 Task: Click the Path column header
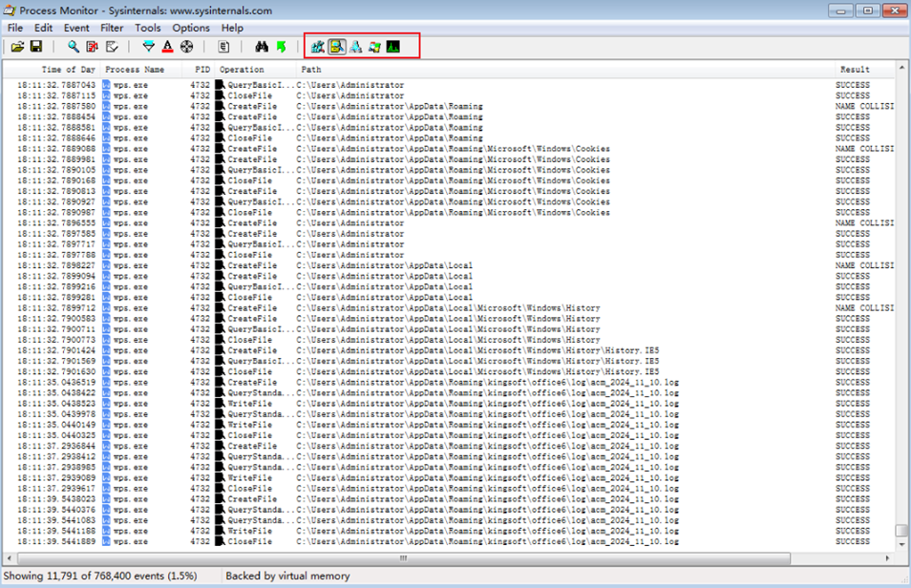point(311,70)
